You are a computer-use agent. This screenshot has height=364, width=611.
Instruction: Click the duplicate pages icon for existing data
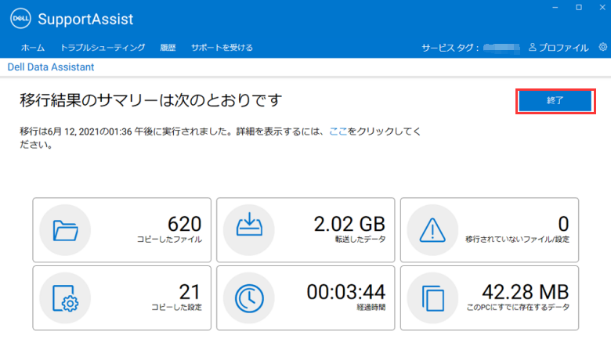(x=433, y=298)
